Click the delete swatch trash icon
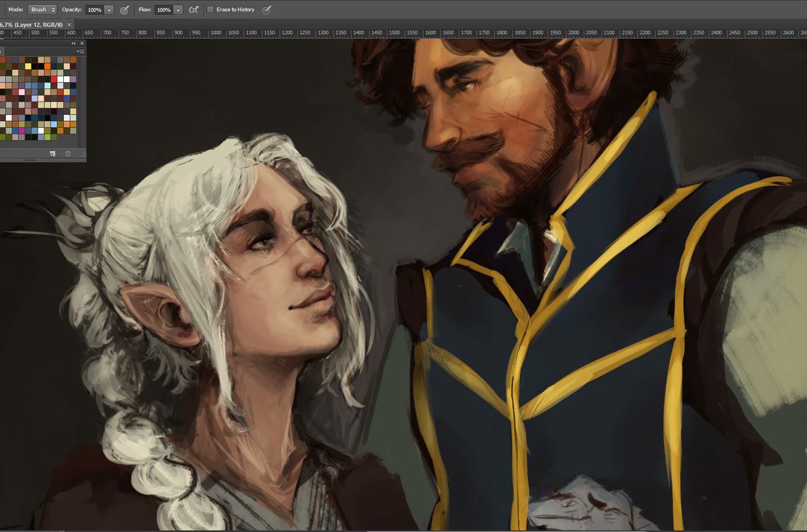This screenshot has width=807, height=532. click(x=68, y=153)
